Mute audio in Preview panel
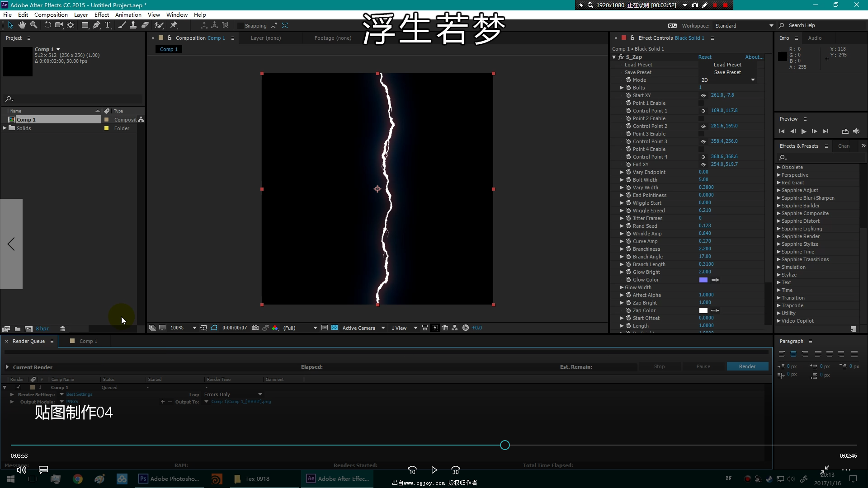This screenshot has width=868, height=488. 856,131
